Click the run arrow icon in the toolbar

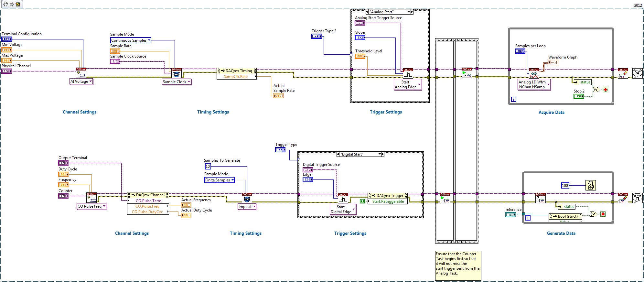pos(12,4)
